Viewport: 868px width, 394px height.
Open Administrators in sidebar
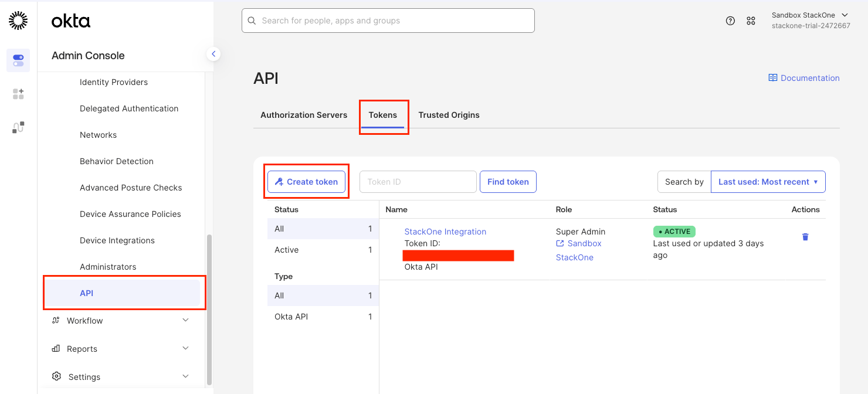point(108,267)
